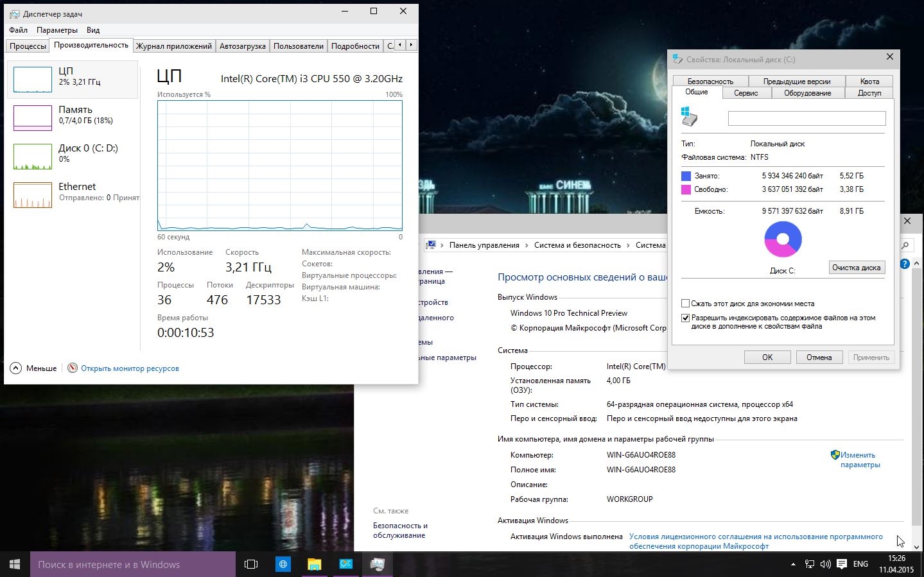Select the CPU (ЦП) performance graph thumbnail
This screenshot has height=577, width=924.
(33, 80)
